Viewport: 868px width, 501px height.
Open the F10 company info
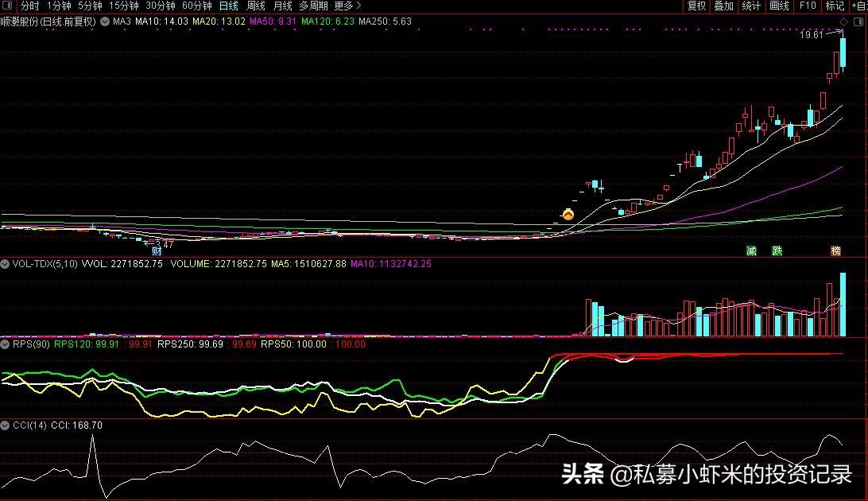pyautogui.click(x=808, y=6)
